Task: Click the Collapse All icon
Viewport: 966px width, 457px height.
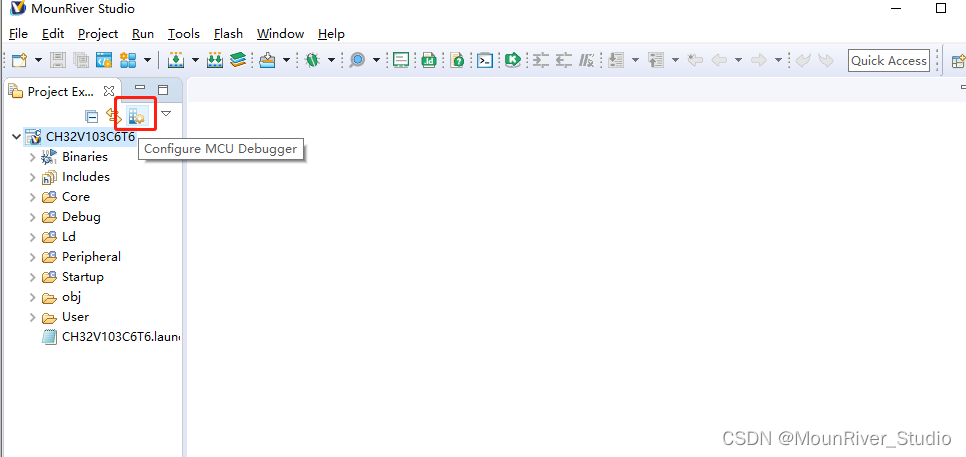Action: [x=92, y=116]
